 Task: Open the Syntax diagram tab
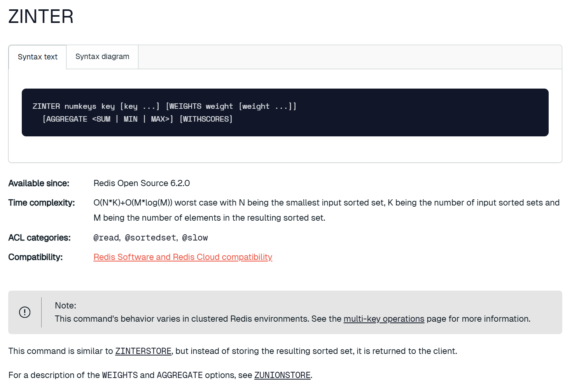(102, 57)
